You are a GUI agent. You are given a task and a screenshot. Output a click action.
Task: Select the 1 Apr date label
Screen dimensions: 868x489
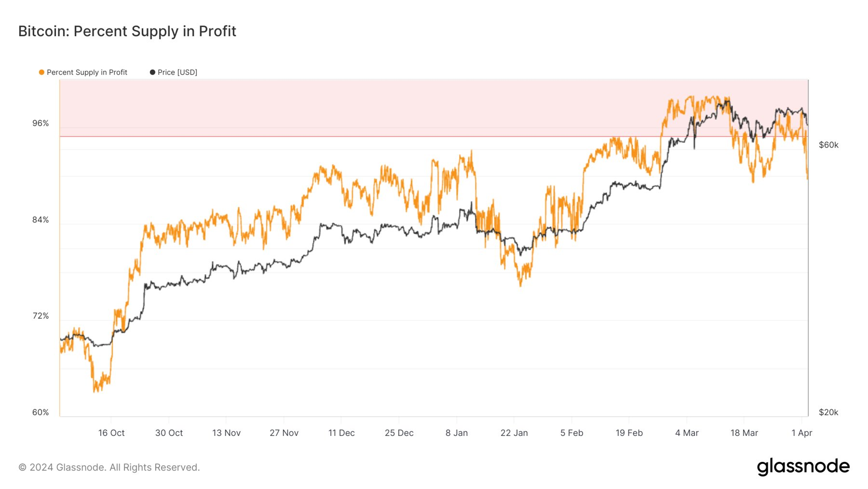(x=801, y=433)
